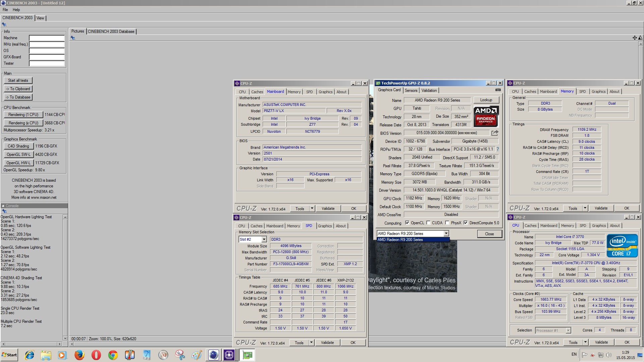The image size is (644, 362).
Task: Run the C4D Shading benchmark
Action: (x=18, y=146)
